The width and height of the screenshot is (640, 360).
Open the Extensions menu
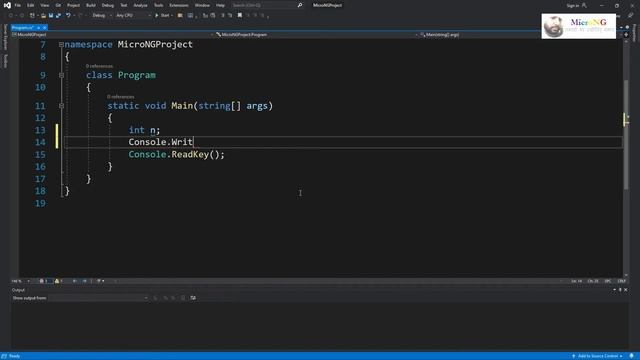[x=179, y=5]
